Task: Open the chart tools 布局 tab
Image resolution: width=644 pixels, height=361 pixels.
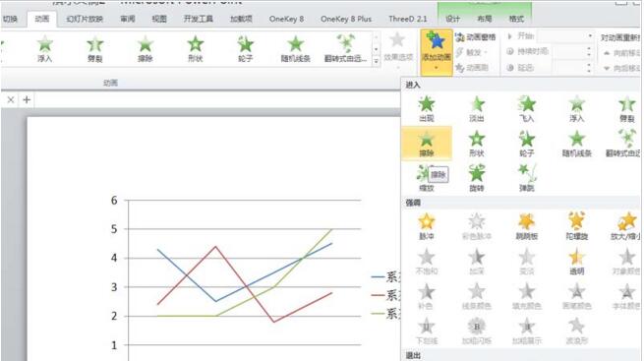Action: (485, 19)
